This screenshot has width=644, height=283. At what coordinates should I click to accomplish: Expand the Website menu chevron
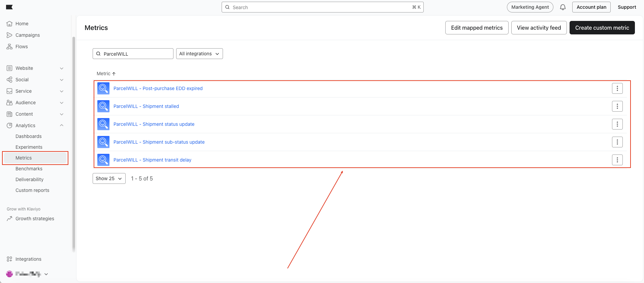coord(62,68)
